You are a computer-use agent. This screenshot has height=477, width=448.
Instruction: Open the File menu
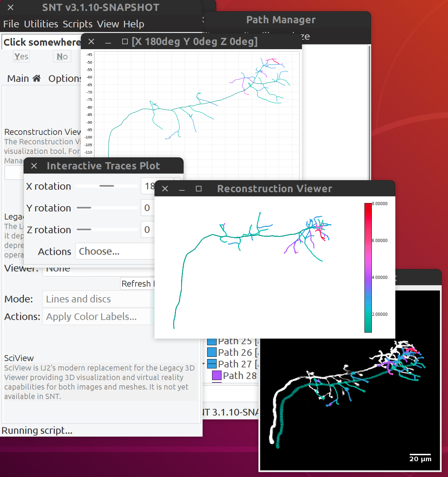click(x=11, y=24)
